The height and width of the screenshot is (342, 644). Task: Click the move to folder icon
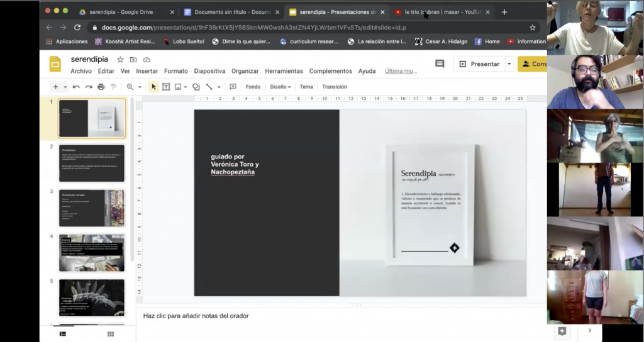pos(133,60)
